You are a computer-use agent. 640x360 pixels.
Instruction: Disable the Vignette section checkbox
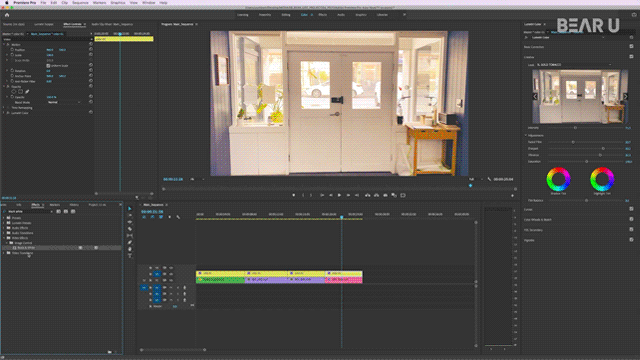coord(631,240)
